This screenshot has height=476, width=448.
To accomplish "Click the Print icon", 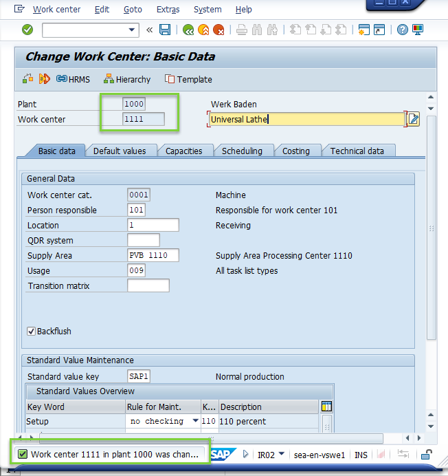I will click(242, 30).
